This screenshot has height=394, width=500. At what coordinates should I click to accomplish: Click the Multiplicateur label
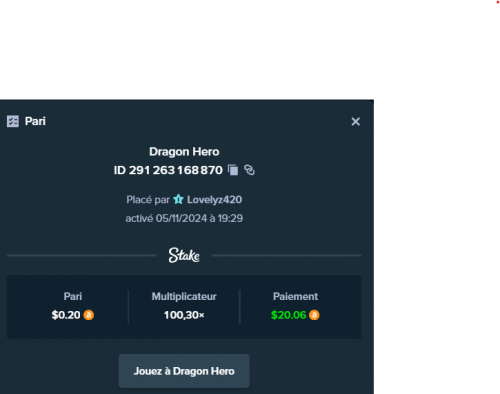(x=184, y=296)
